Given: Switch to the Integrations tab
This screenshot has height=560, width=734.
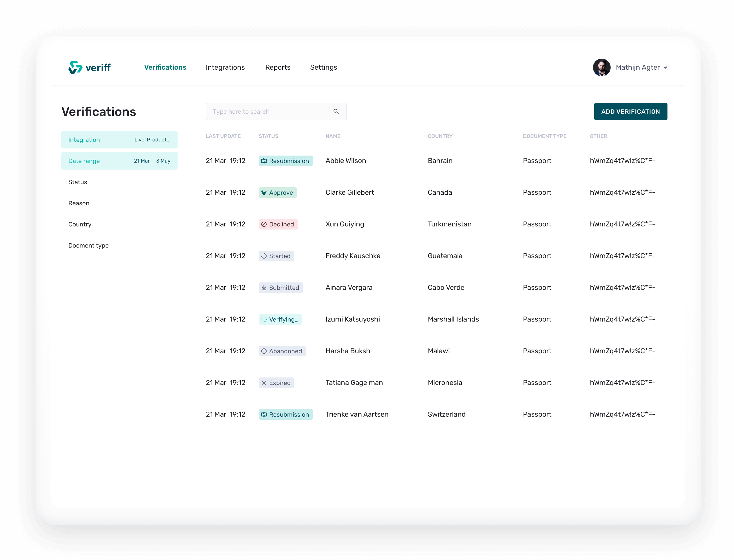Looking at the screenshot, I should click(225, 67).
